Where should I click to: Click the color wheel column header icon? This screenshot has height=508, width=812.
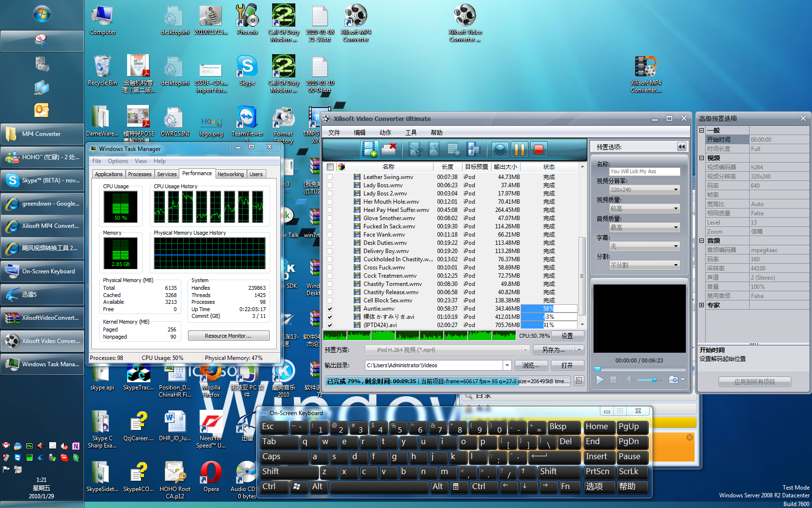[x=341, y=167]
